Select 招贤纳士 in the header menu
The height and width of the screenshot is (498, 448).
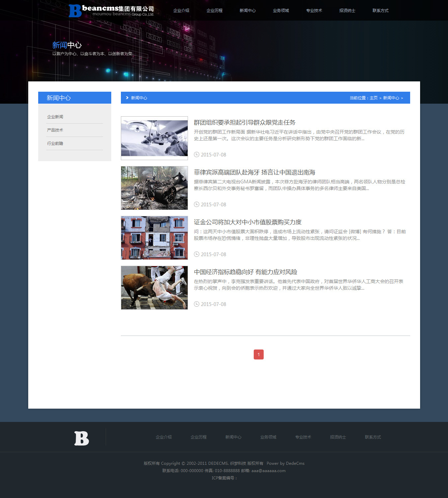(x=347, y=11)
